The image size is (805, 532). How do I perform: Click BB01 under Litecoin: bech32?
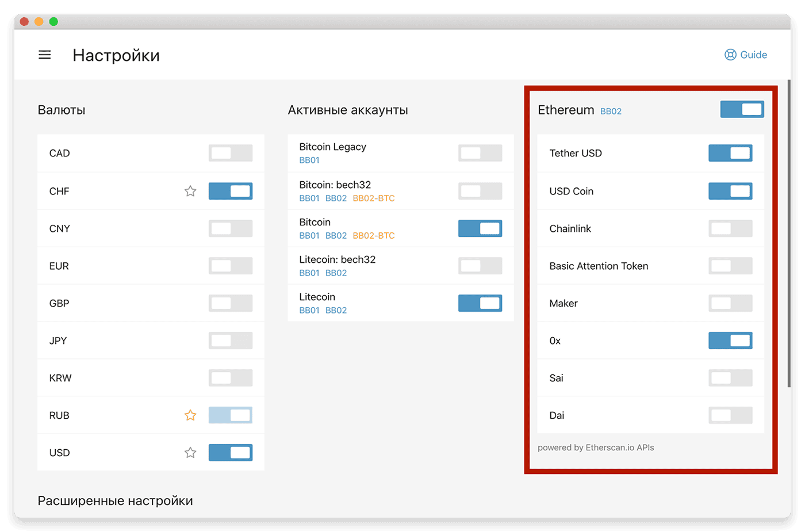click(309, 273)
